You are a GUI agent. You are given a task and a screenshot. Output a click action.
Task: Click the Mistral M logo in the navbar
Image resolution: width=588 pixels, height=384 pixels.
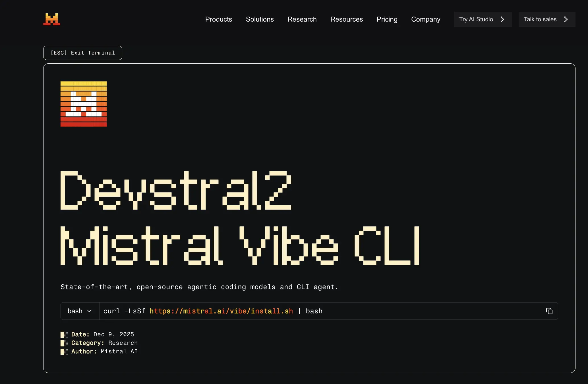(x=52, y=19)
